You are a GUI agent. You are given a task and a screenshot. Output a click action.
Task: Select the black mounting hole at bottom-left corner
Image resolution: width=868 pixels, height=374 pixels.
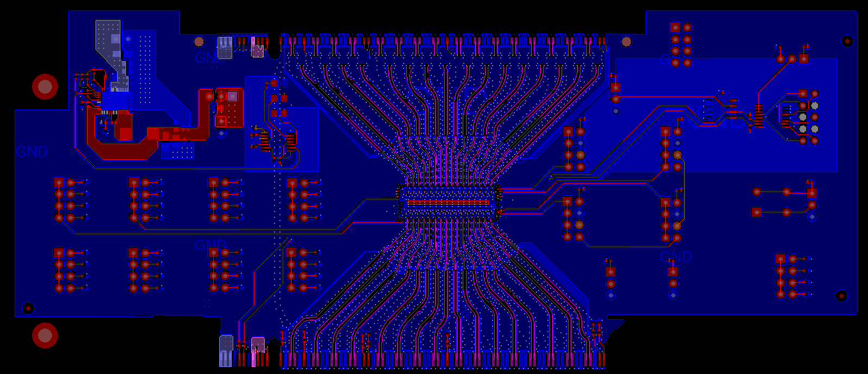[28, 308]
